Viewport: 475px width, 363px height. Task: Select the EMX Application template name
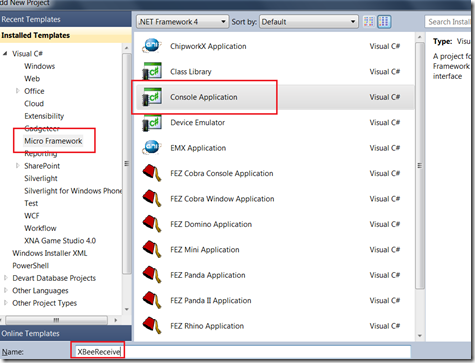[198, 148]
